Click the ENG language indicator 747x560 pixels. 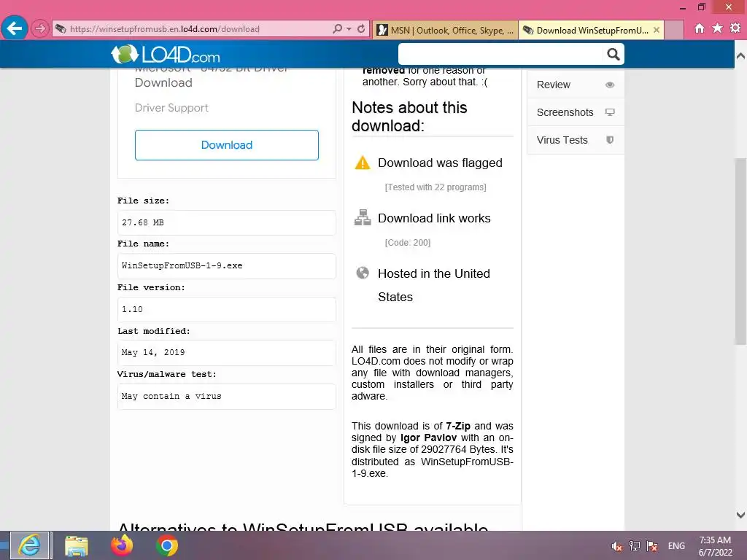(x=676, y=546)
